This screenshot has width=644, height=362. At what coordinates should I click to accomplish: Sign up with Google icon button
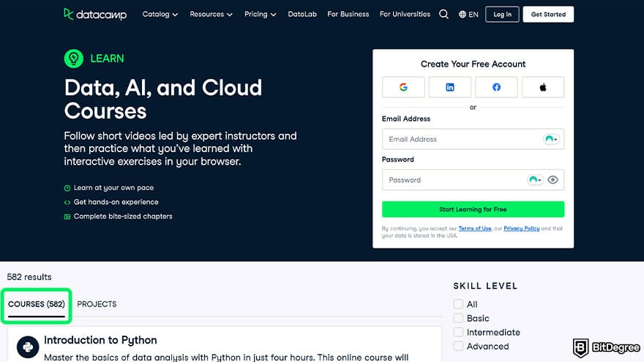pyautogui.click(x=403, y=87)
